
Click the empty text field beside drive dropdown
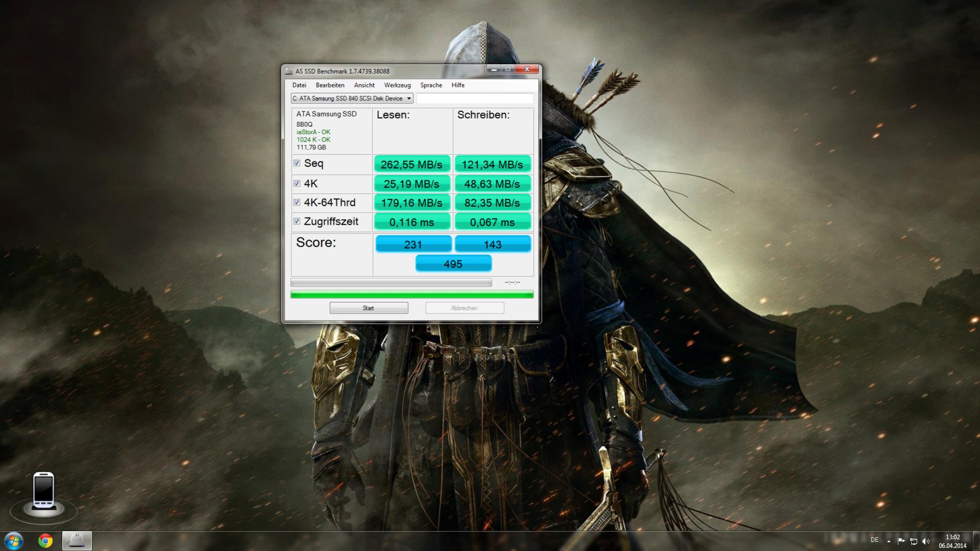pos(475,99)
